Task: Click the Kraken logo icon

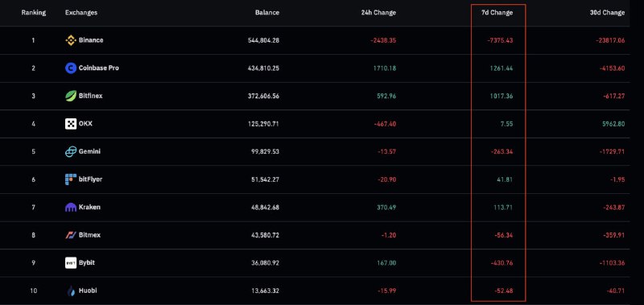Action: (71, 208)
